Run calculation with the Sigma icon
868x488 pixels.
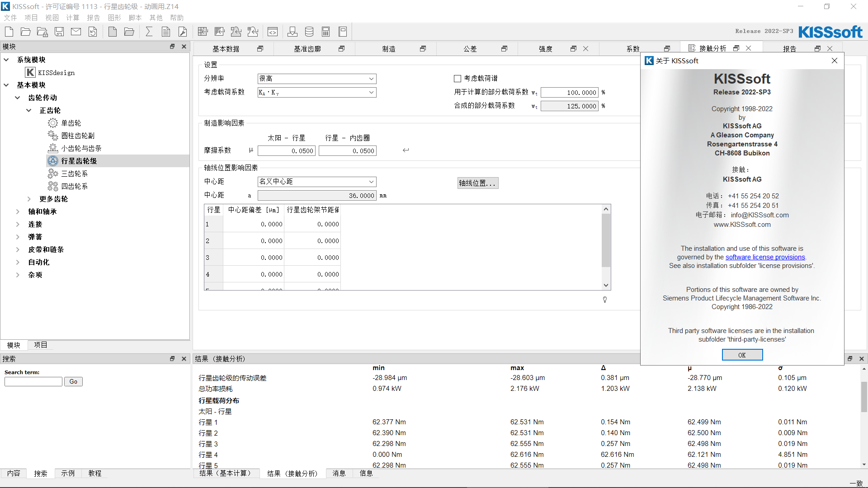tap(149, 32)
